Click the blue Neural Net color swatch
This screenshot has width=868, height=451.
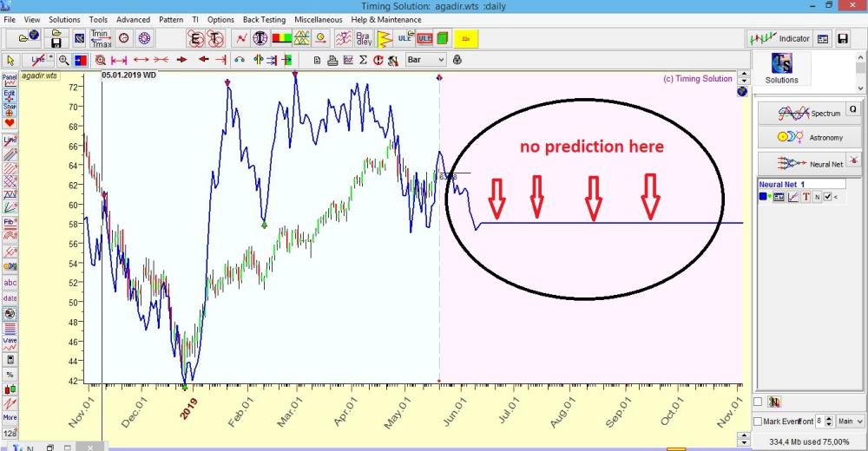[x=764, y=197]
